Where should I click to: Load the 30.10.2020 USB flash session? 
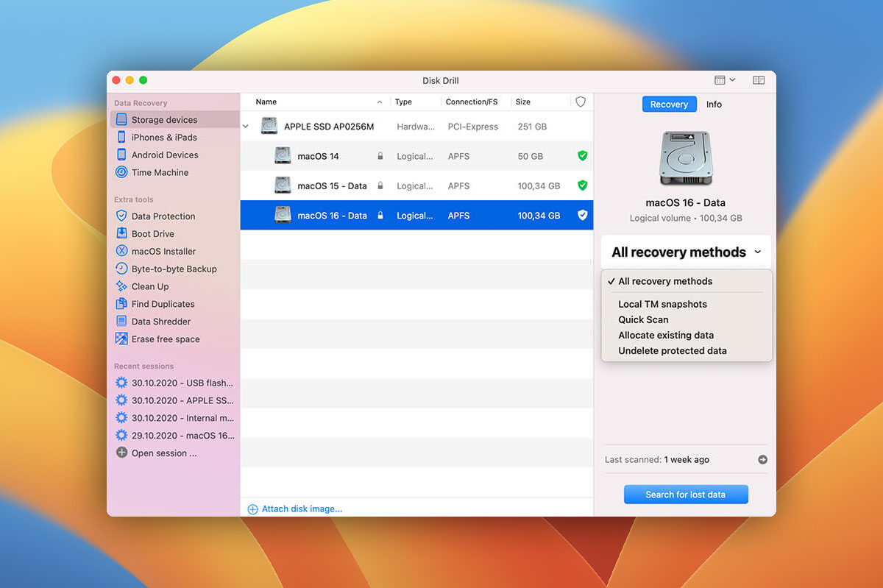point(174,383)
